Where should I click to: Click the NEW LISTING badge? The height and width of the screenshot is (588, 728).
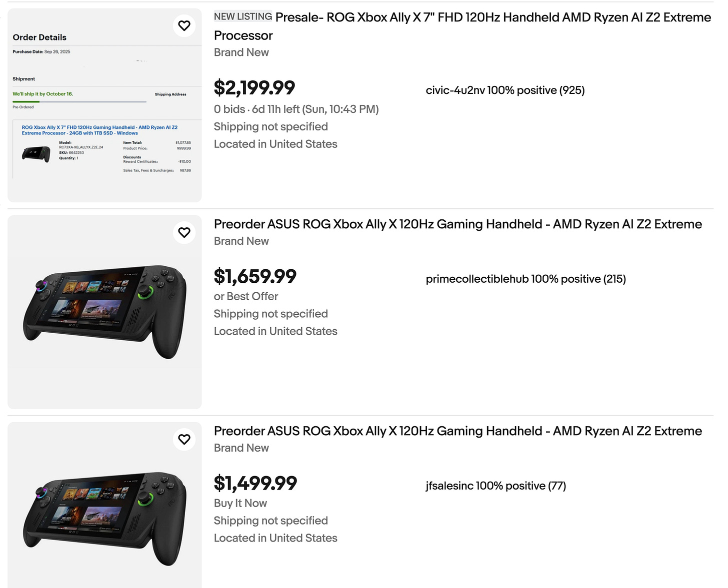242,16
